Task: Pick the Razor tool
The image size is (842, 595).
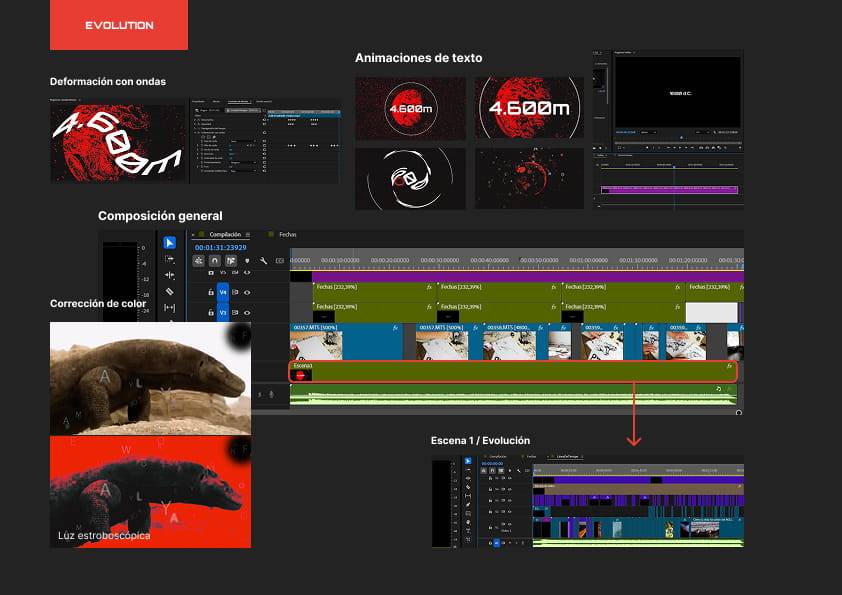Action: tap(169, 292)
